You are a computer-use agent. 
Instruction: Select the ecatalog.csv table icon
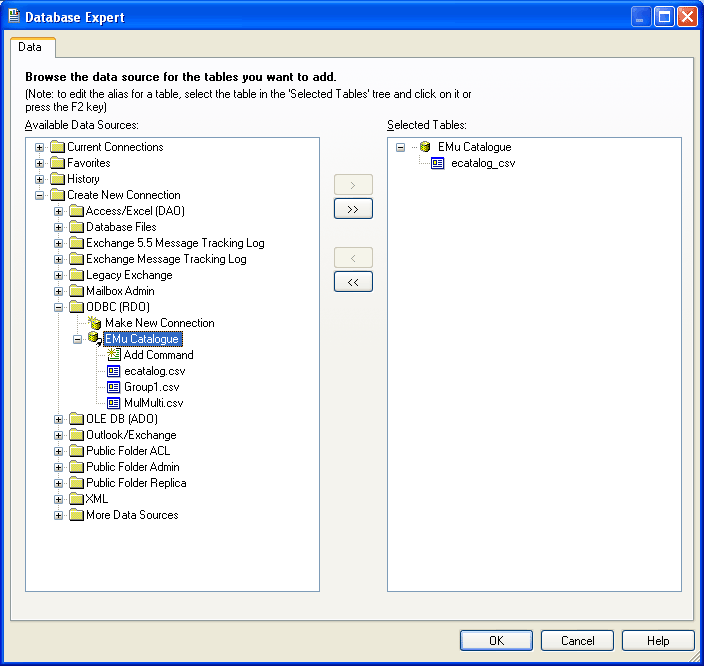[113, 371]
